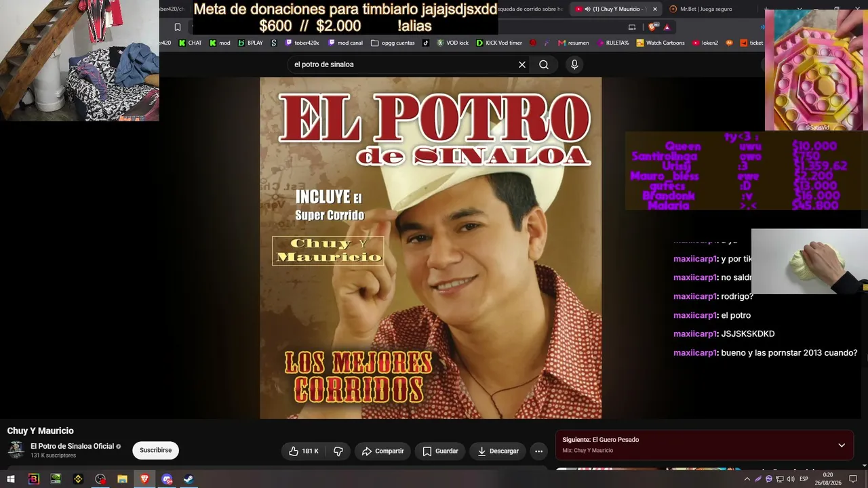The image size is (868, 488).
Task: Click the 131 K suscriptores count
Action: [x=53, y=455]
